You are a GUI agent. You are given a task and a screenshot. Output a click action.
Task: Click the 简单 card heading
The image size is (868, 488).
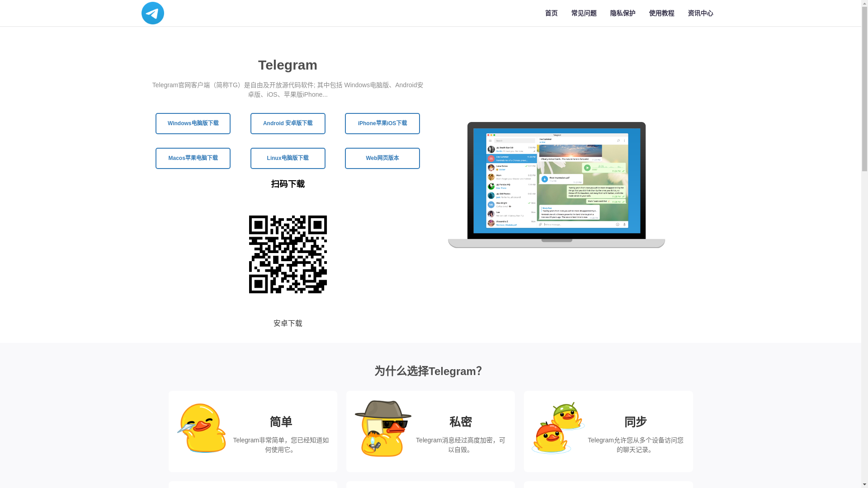tap(281, 422)
